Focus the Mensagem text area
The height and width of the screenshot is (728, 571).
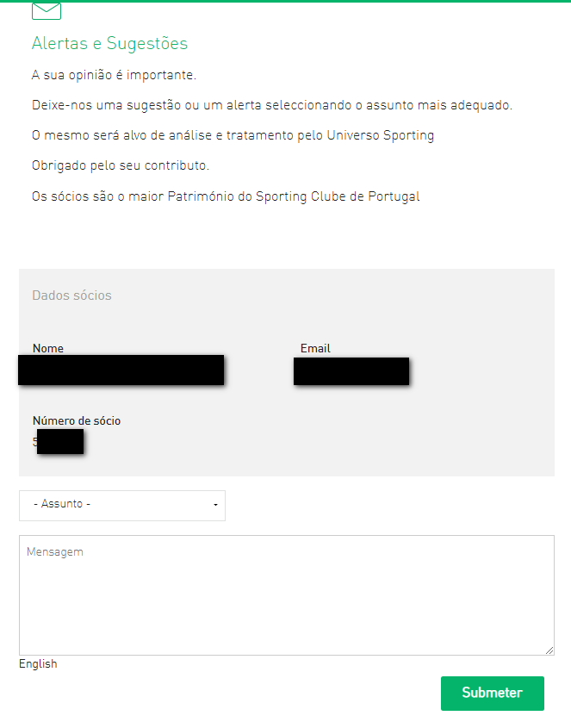point(287,595)
